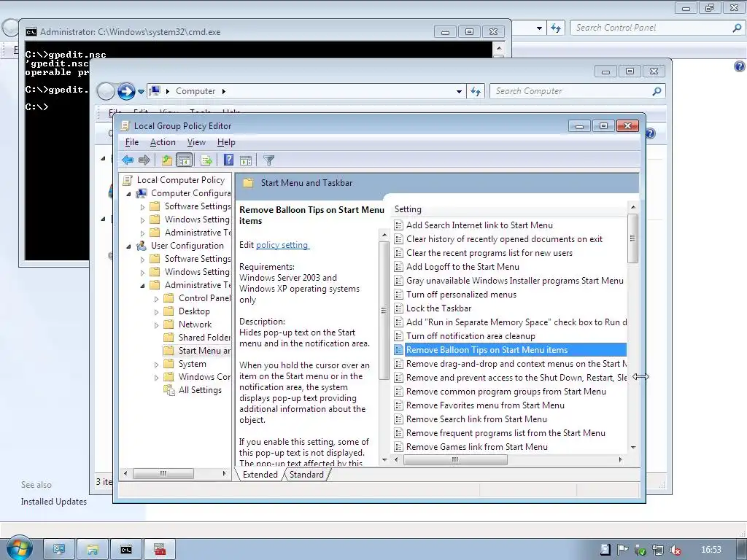Click the network tray icon
Screen dimensions: 747x560
[x=658, y=550]
